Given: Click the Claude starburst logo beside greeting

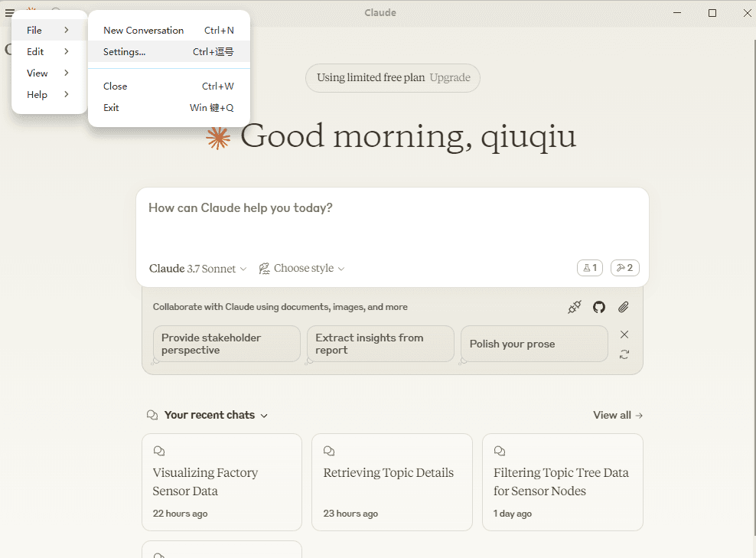Looking at the screenshot, I should click(x=218, y=138).
